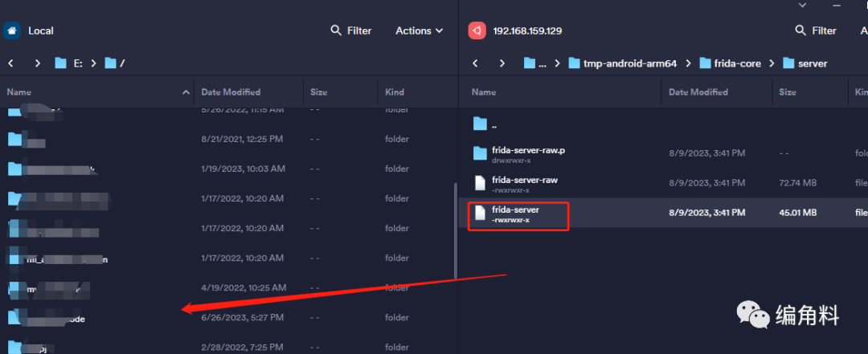Sort Local pane by Name column
Screen dimensions: 868x354
[18, 92]
